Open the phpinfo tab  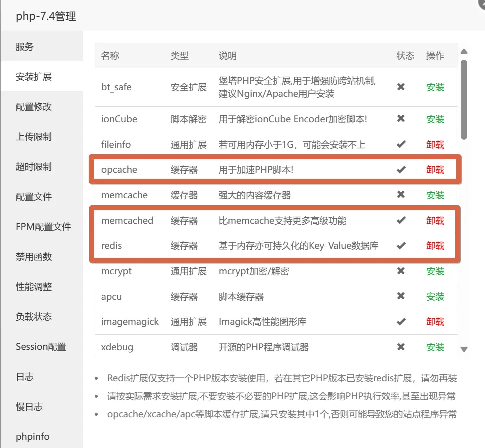(42, 436)
